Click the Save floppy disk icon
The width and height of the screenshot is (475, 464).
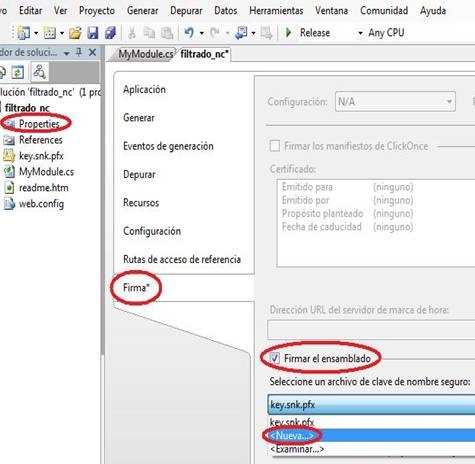(x=93, y=33)
